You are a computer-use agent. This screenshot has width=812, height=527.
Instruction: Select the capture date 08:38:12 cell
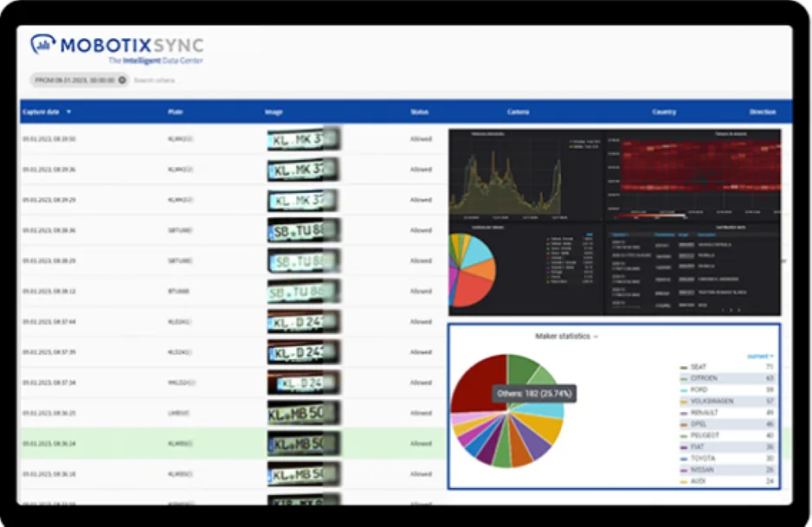tap(49, 292)
